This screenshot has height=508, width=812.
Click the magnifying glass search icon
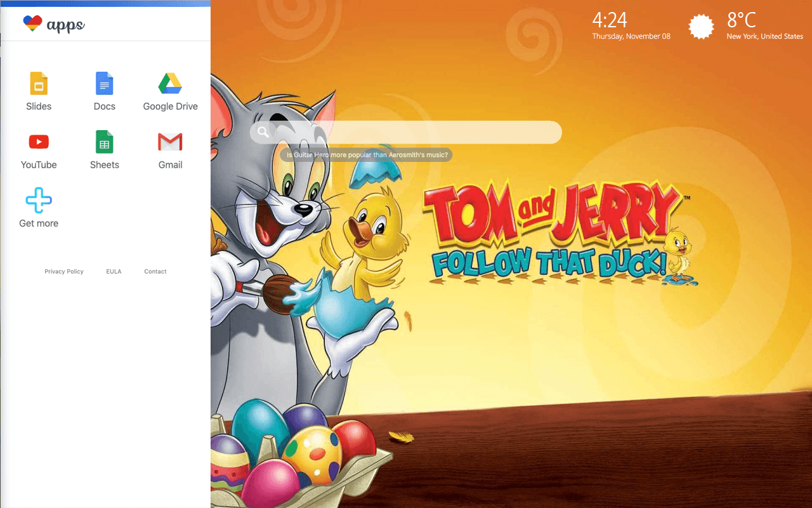[x=263, y=132]
